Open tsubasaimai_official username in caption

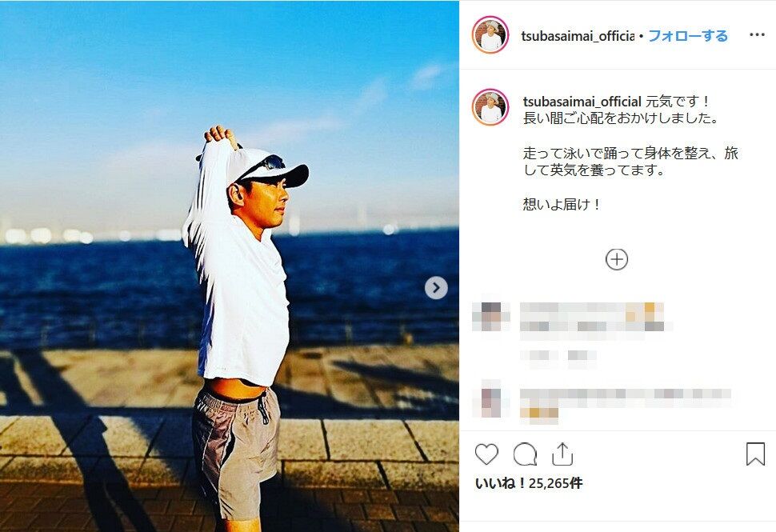[582, 102]
